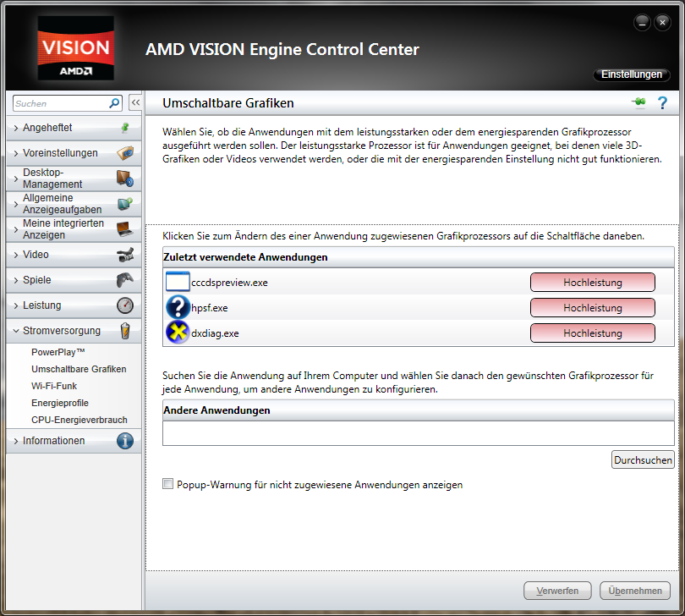Select the Video section film icon
Viewport: 685px width, 616px height.
[127, 254]
